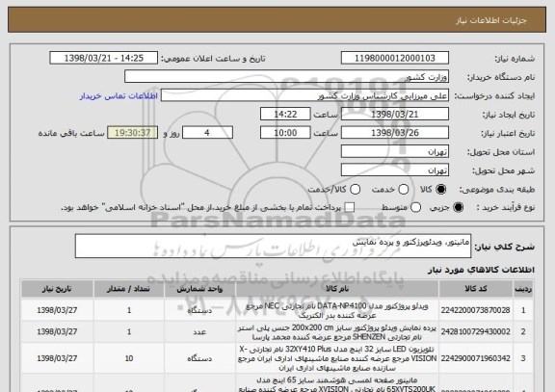Click the نام کالا column header
555x392 pixels.
coord(337,289)
